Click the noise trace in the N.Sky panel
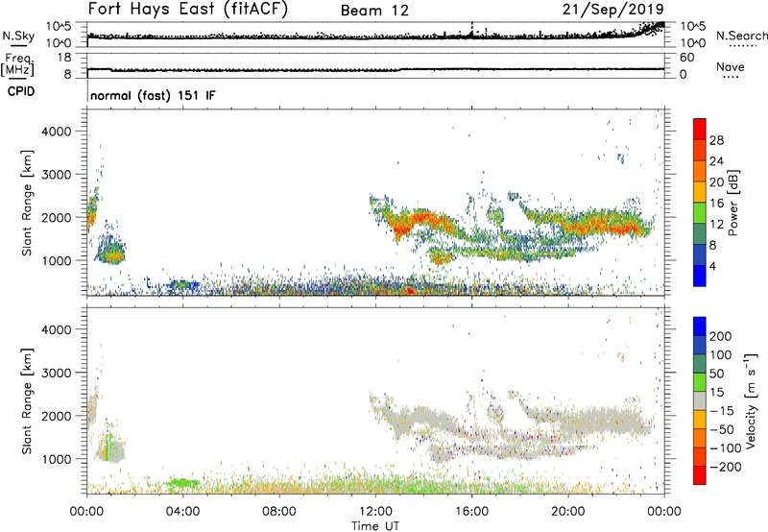 pyautogui.click(x=375, y=36)
